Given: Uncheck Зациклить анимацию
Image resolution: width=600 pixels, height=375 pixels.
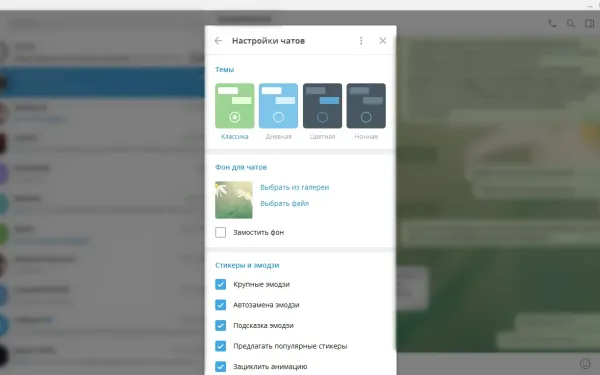Looking at the screenshot, I should pyautogui.click(x=220, y=367).
